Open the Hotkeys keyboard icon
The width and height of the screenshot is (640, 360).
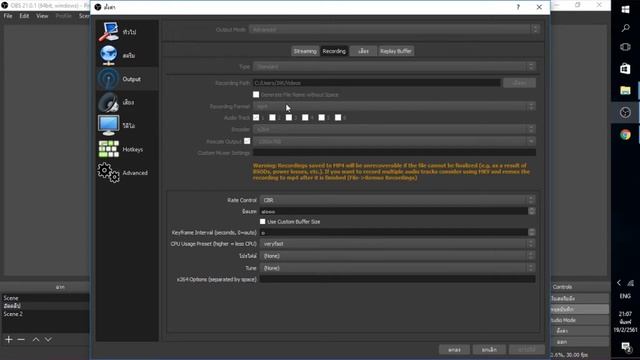(x=109, y=149)
